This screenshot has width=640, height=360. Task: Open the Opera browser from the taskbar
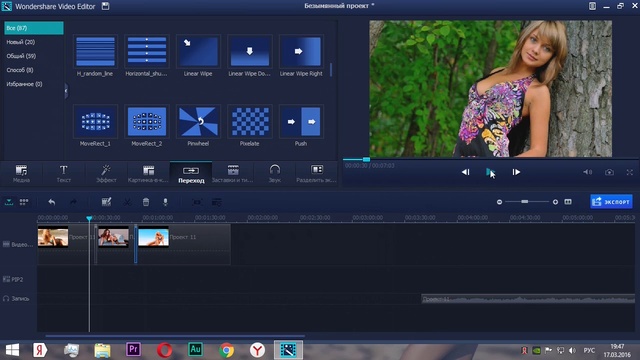164,350
